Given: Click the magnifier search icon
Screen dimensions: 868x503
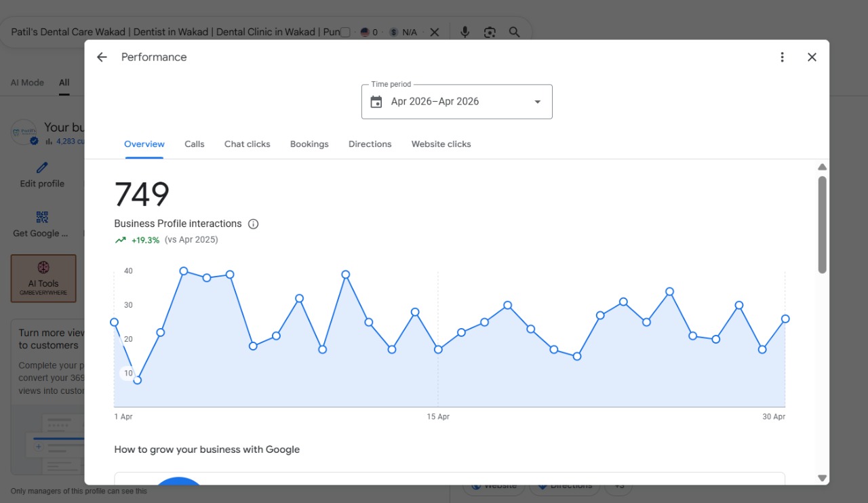Looking at the screenshot, I should pos(515,32).
